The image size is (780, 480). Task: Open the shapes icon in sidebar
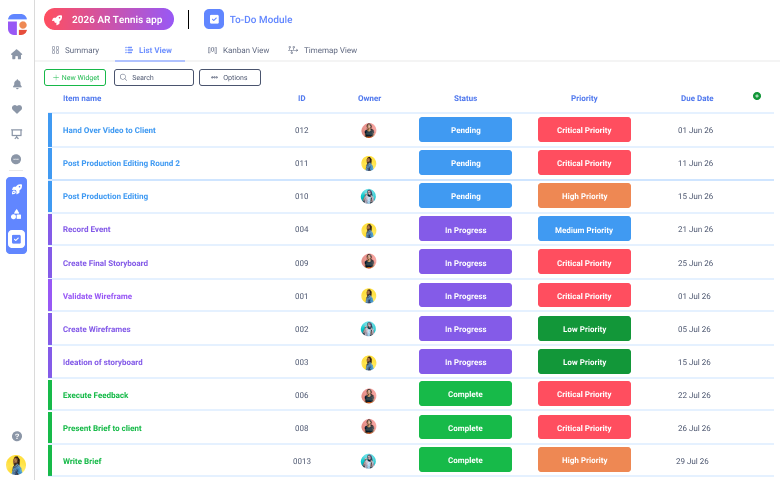[x=16, y=214]
